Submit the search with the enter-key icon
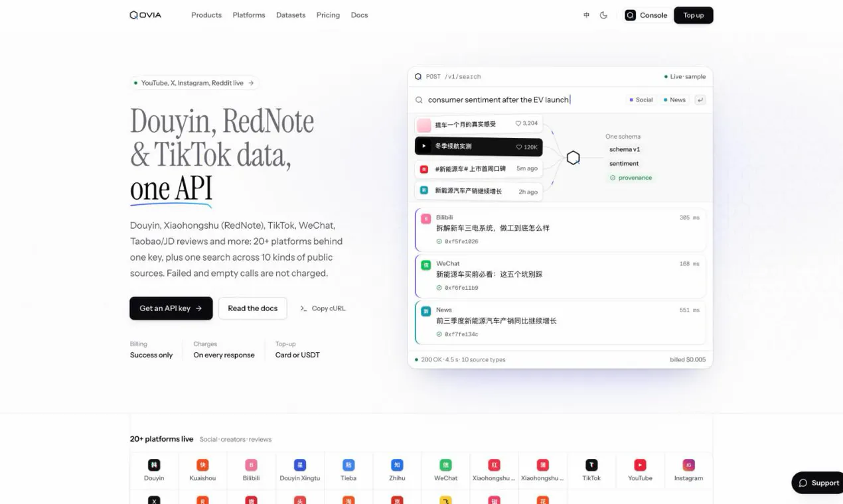The image size is (843, 504). [x=700, y=100]
